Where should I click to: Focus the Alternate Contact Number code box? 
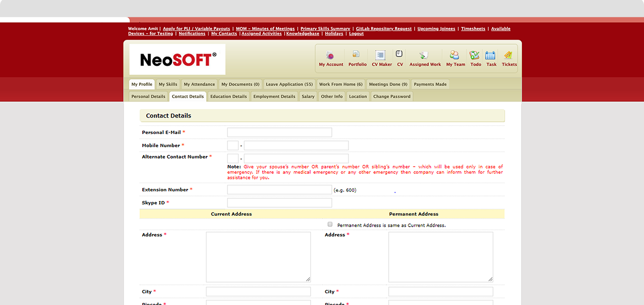(233, 159)
